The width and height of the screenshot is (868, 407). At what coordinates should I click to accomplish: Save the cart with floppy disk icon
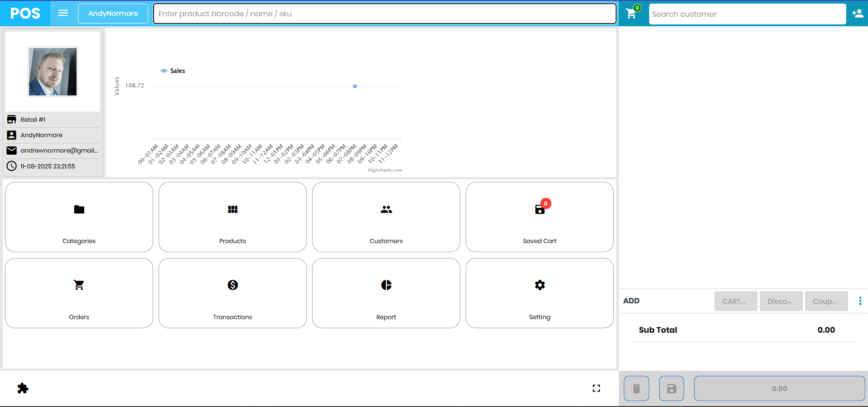(x=671, y=388)
